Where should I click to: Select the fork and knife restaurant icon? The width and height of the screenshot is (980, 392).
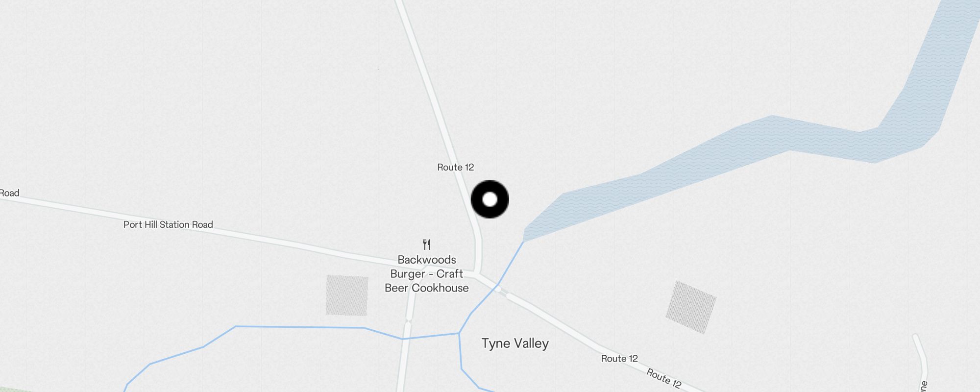point(427,244)
